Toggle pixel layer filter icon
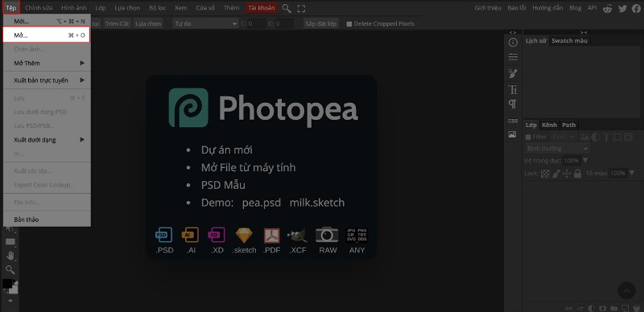 [585, 138]
